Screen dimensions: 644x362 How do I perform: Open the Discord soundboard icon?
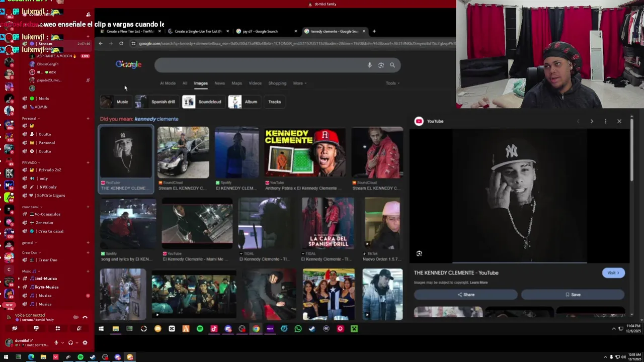tap(79, 328)
